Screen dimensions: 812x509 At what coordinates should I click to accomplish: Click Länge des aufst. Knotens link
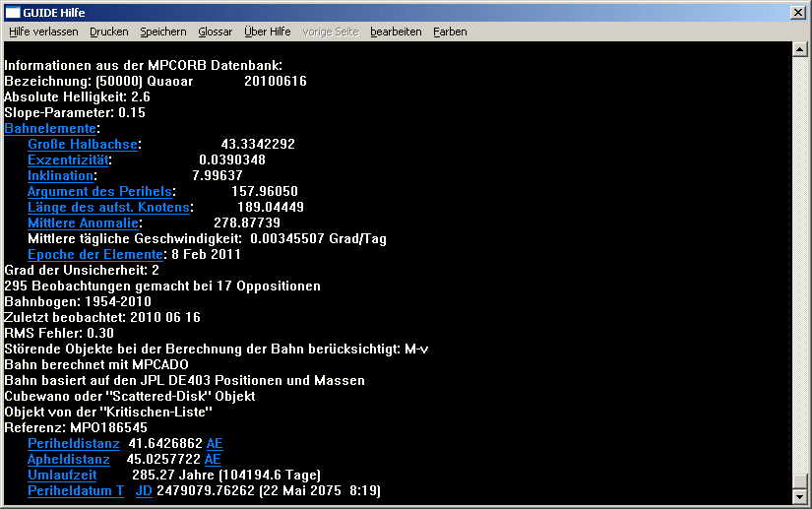tap(108, 208)
